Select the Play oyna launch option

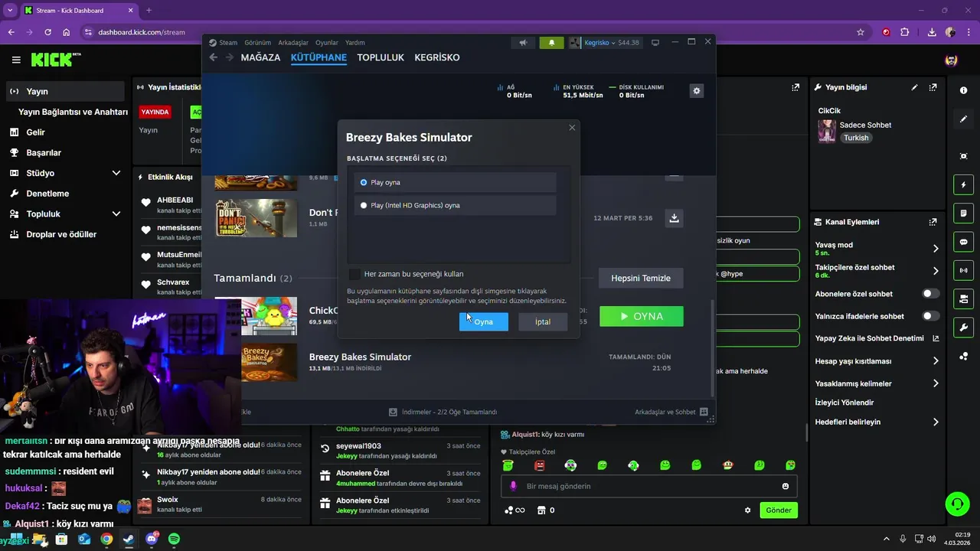pyautogui.click(x=455, y=182)
